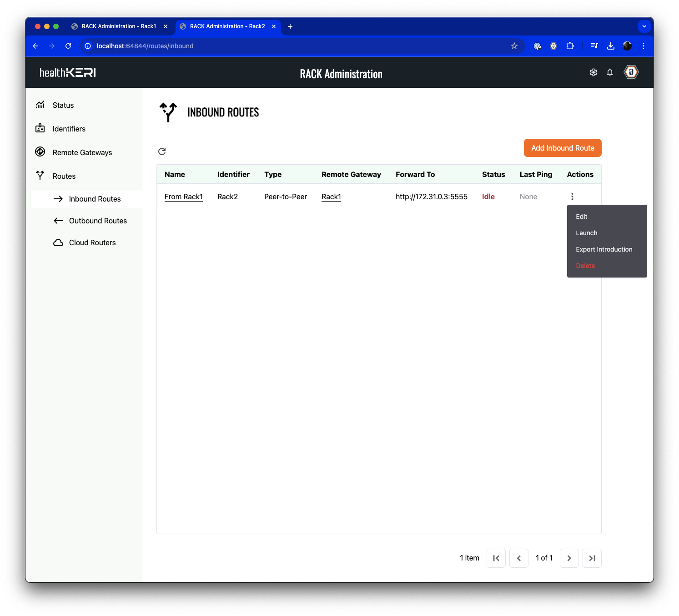Bookmark the page with the star icon
This screenshot has width=679, height=616.
tap(514, 46)
